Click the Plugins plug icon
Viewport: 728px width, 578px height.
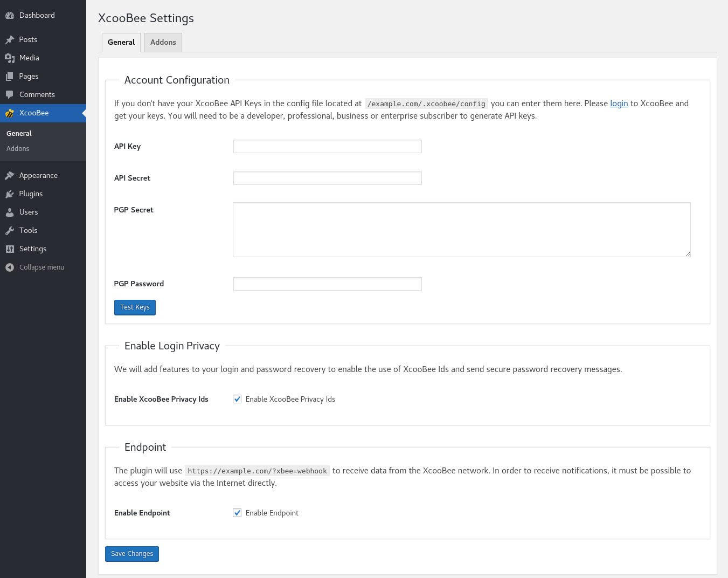[x=10, y=194]
